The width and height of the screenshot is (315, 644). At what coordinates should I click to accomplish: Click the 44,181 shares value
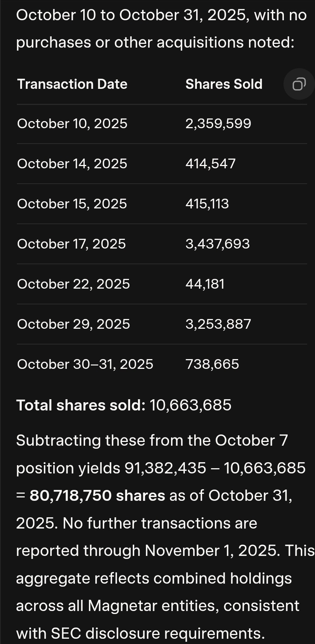pyautogui.click(x=205, y=284)
